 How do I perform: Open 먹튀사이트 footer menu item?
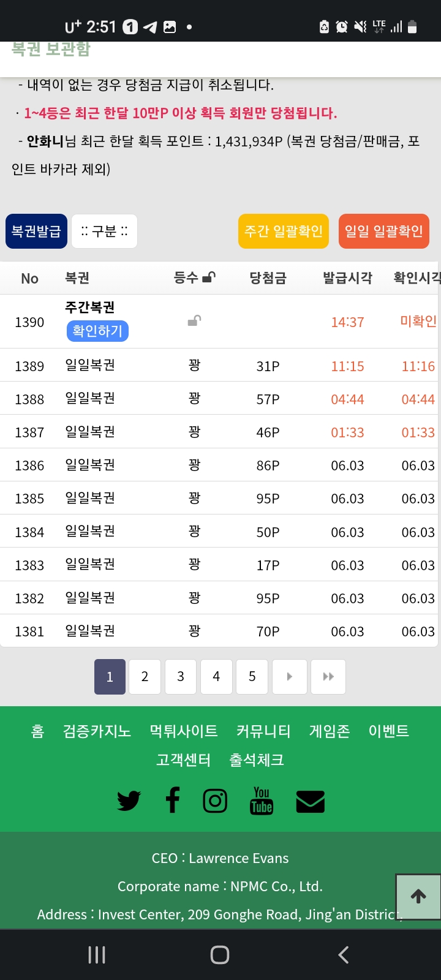tap(184, 731)
